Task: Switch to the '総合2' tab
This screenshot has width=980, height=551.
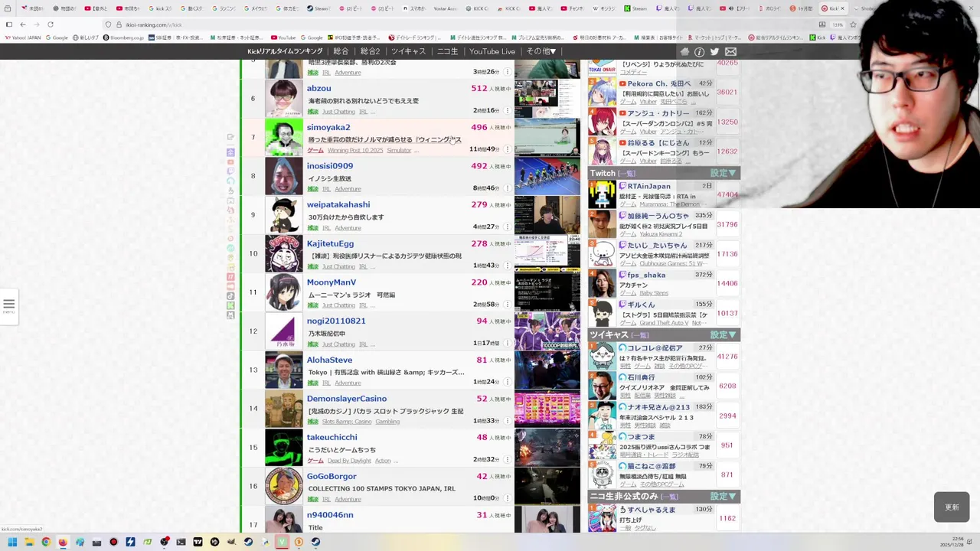Action: point(370,51)
